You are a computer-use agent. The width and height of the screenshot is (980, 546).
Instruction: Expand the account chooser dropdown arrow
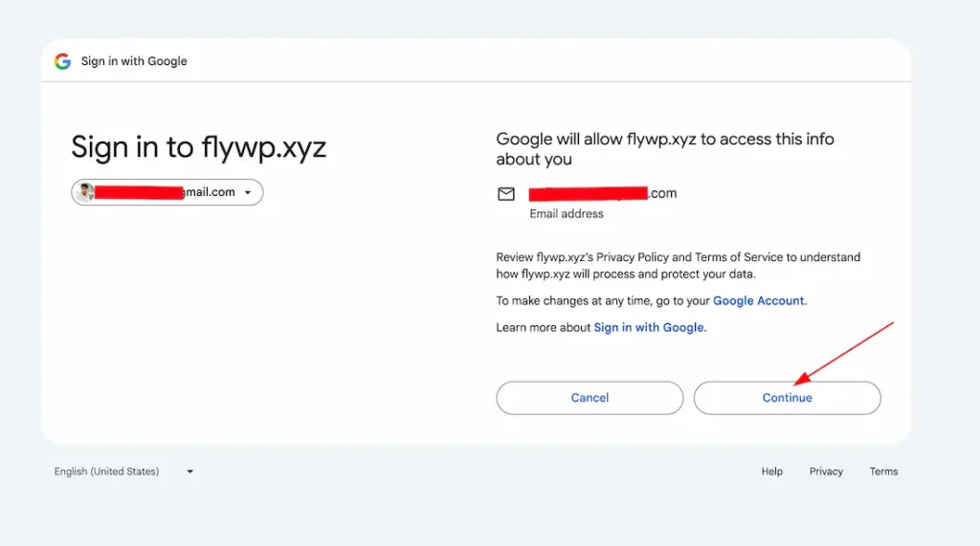pos(248,193)
